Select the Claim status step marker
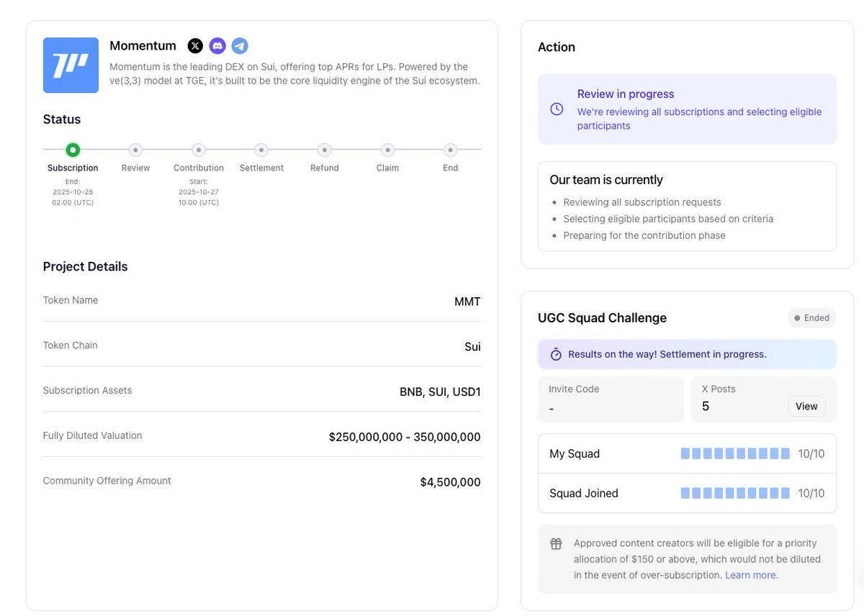 (387, 150)
